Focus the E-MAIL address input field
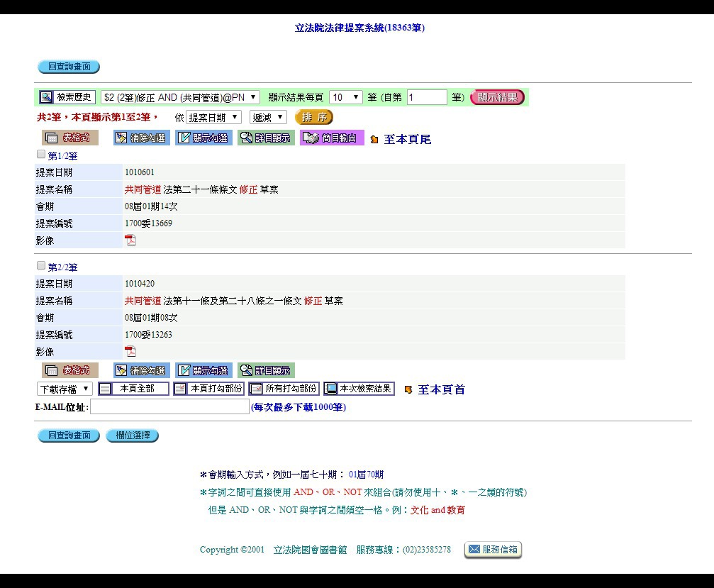 pos(170,406)
